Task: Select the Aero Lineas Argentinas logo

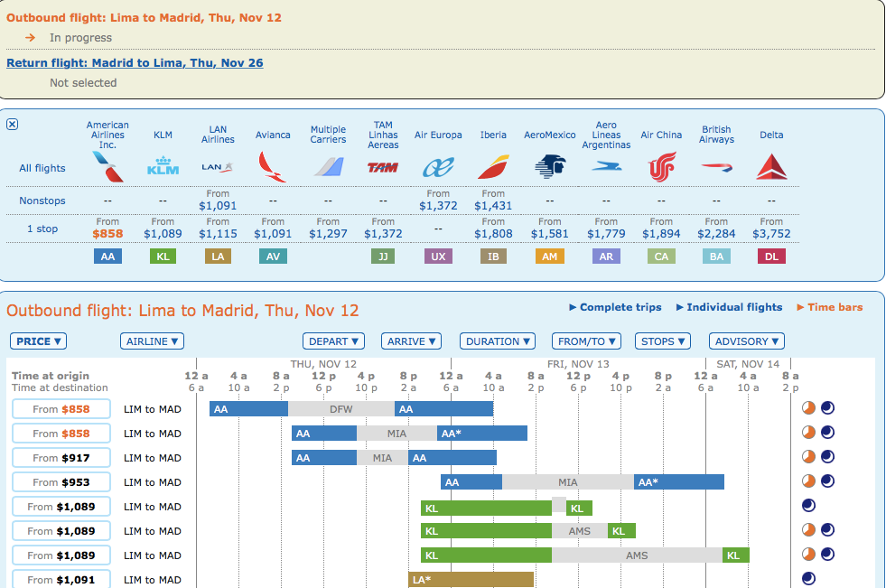Action: click(606, 166)
